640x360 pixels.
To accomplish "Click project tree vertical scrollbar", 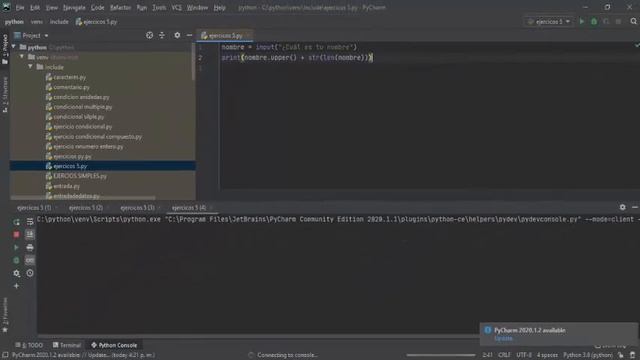I will [x=193, y=61].
